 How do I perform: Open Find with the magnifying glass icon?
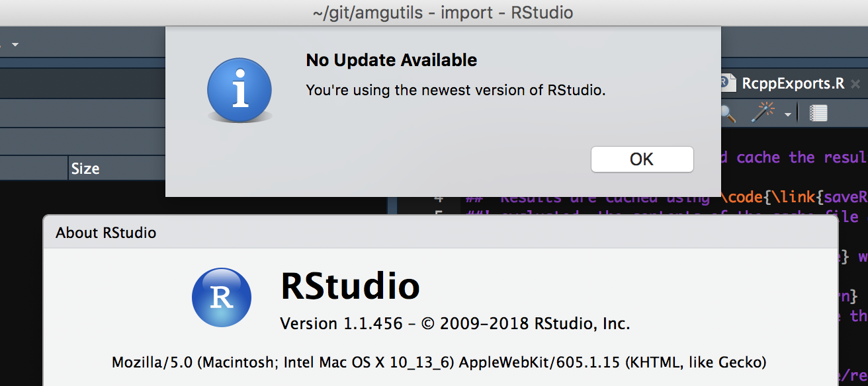726,114
